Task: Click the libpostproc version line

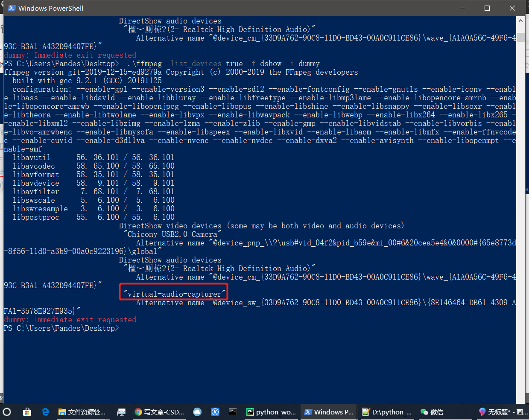Action: [94, 217]
